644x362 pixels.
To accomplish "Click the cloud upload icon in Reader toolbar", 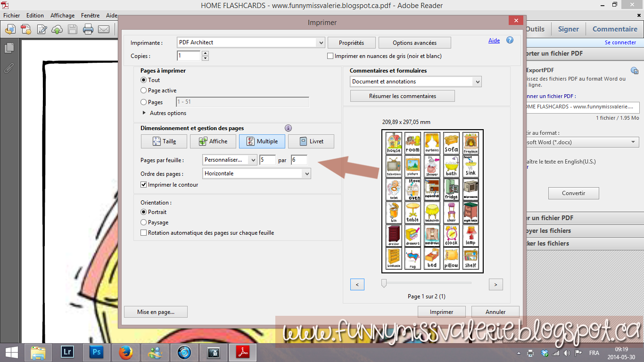I will click(x=57, y=30).
